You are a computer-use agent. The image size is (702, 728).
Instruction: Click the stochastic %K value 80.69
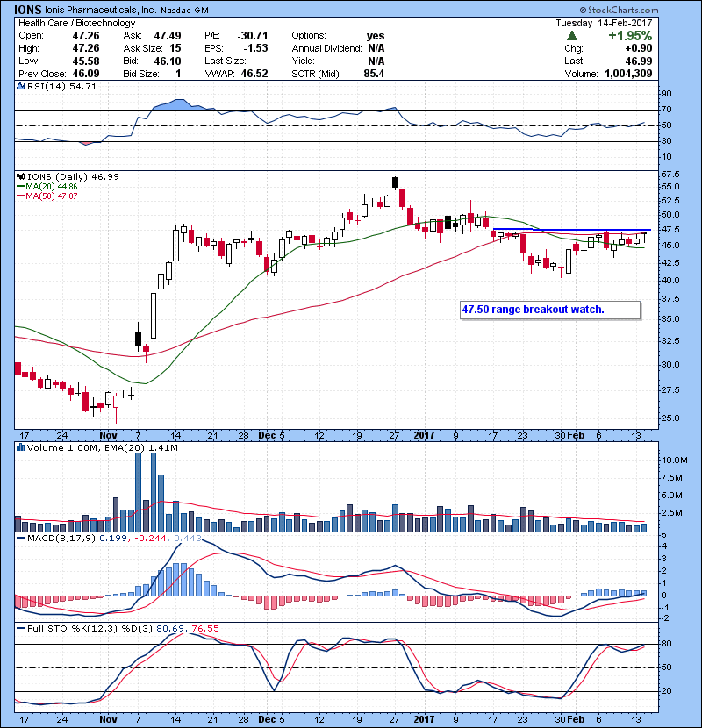pyautogui.click(x=170, y=628)
